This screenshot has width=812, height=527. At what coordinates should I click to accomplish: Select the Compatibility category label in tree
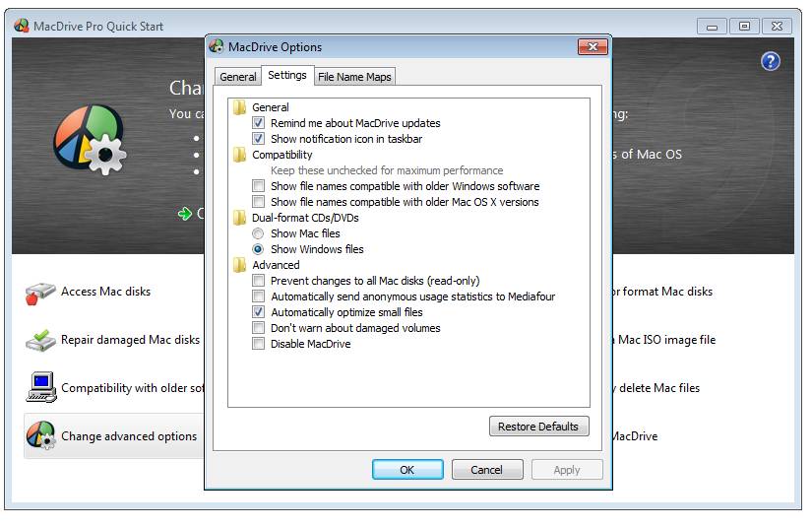coord(282,155)
